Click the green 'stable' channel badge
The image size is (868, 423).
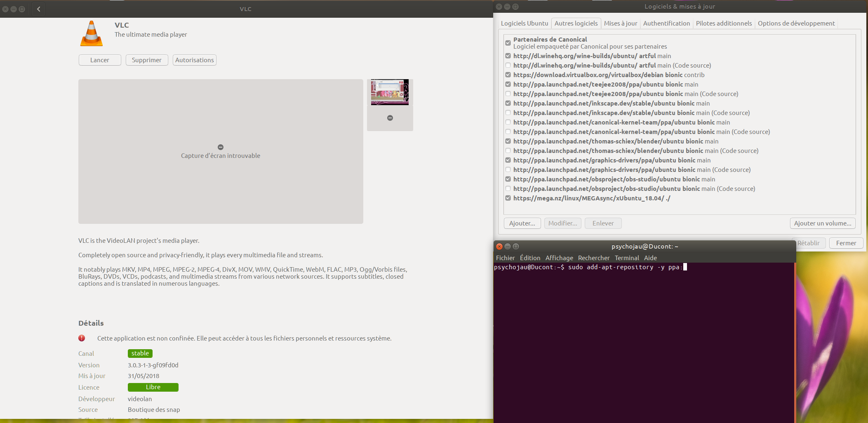tap(140, 353)
